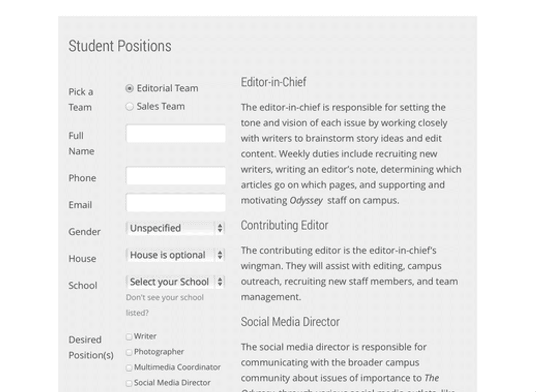The width and height of the screenshot is (536, 392).
Task: Check the Photographer position checkbox
Action: click(x=129, y=352)
